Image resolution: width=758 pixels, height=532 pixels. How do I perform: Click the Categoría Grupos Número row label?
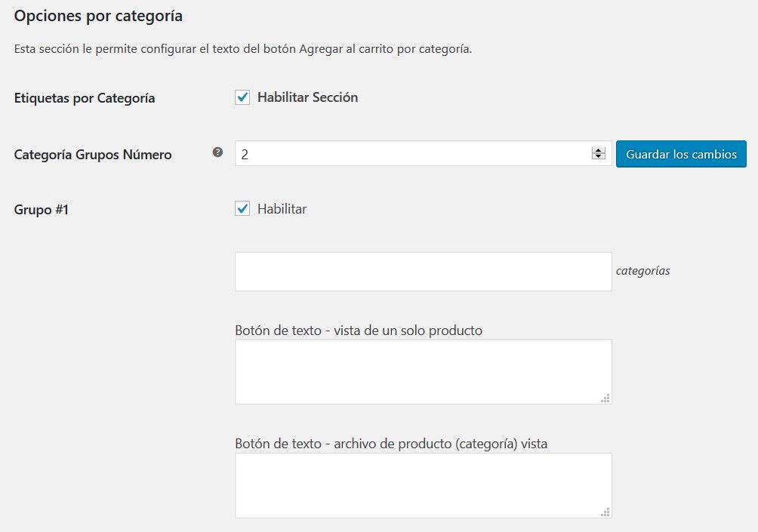pos(93,155)
